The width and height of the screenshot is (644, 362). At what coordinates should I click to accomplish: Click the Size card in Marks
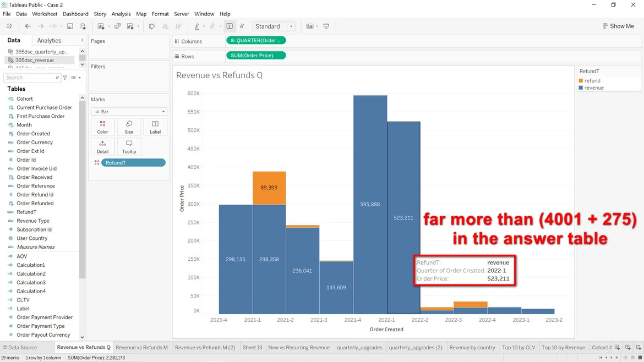[x=129, y=127]
